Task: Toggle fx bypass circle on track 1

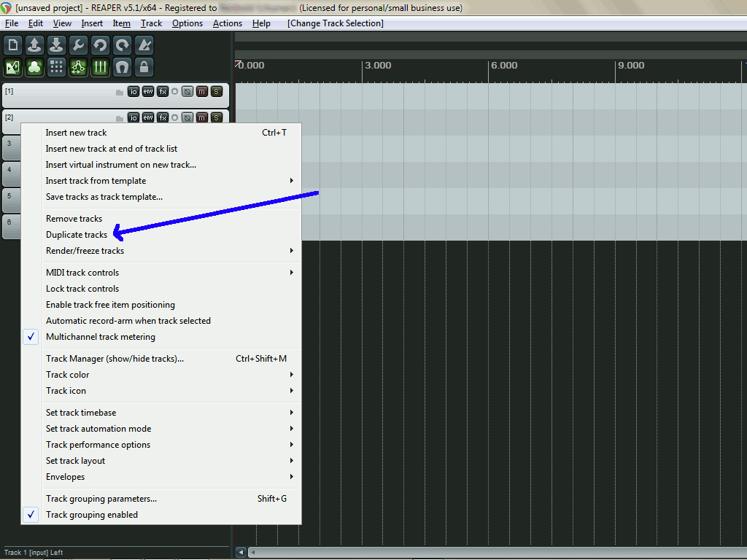Action: pos(175,91)
